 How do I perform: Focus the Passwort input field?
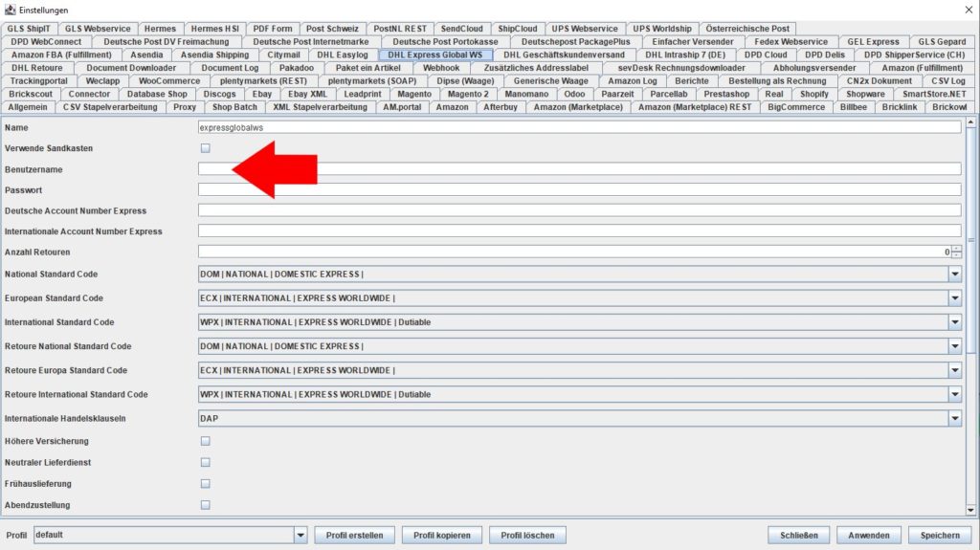[x=579, y=189]
